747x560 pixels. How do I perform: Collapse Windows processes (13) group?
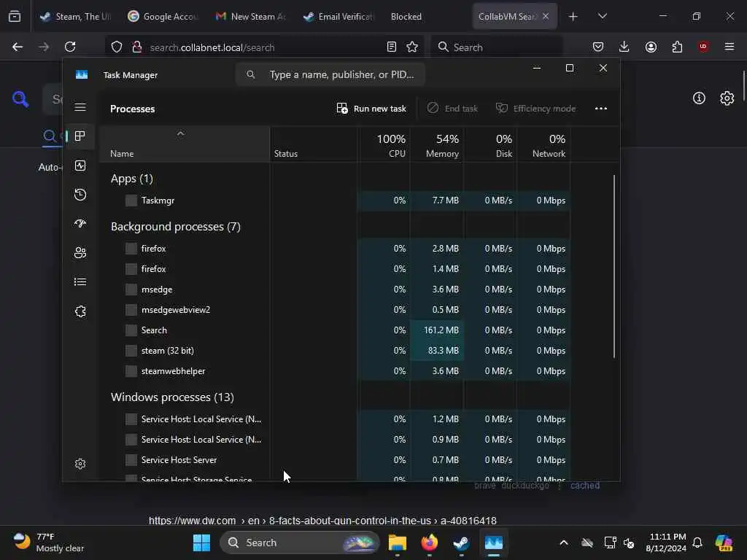point(172,397)
